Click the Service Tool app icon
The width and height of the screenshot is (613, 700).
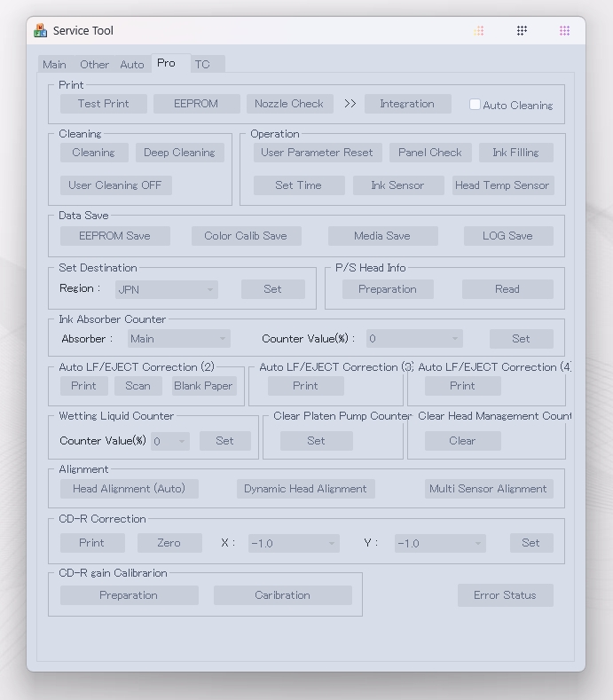pos(40,31)
